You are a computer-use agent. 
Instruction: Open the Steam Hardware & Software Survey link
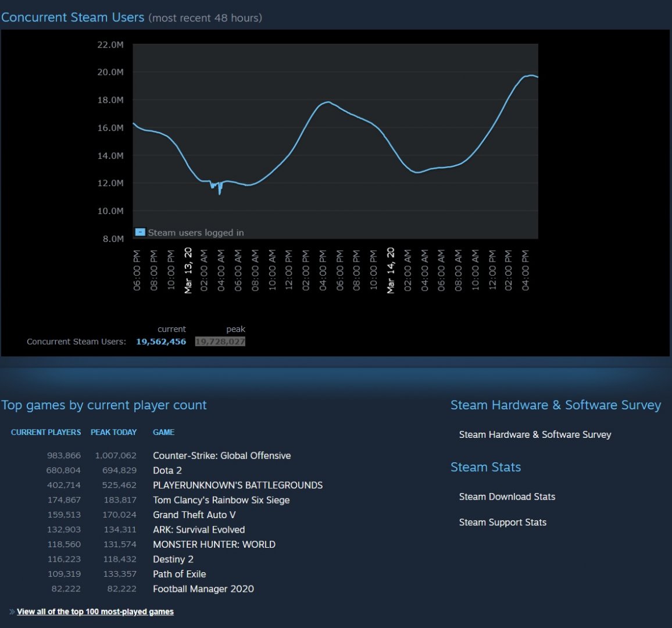(535, 434)
